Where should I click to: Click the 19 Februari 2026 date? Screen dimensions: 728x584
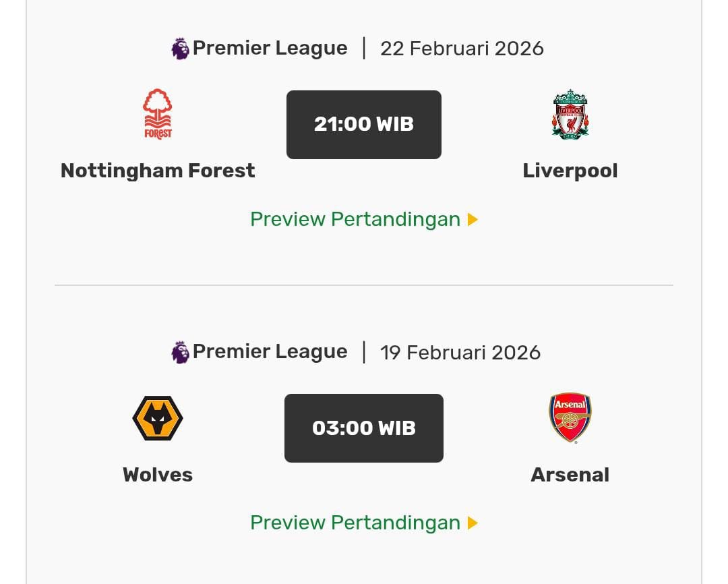point(460,352)
